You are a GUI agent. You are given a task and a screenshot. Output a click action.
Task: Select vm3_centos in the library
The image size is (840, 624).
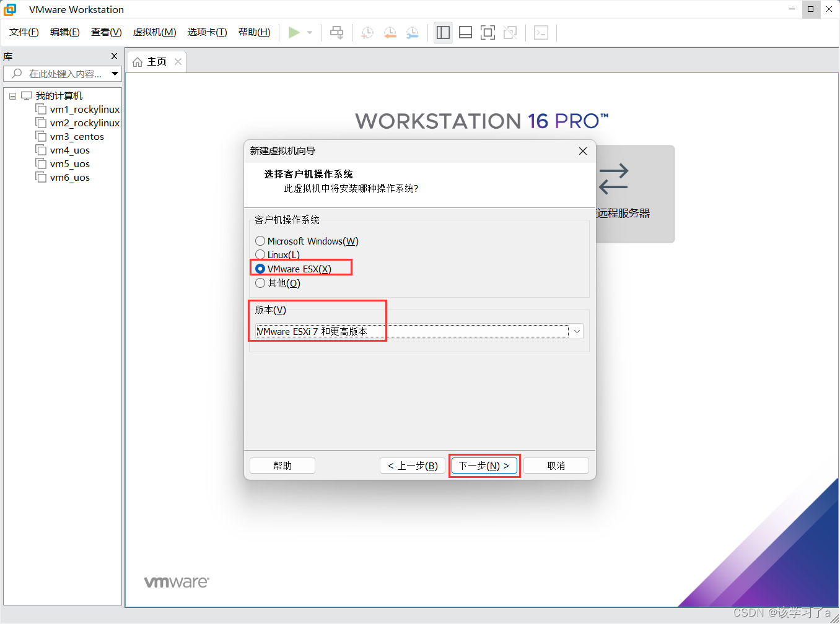click(x=77, y=137)
